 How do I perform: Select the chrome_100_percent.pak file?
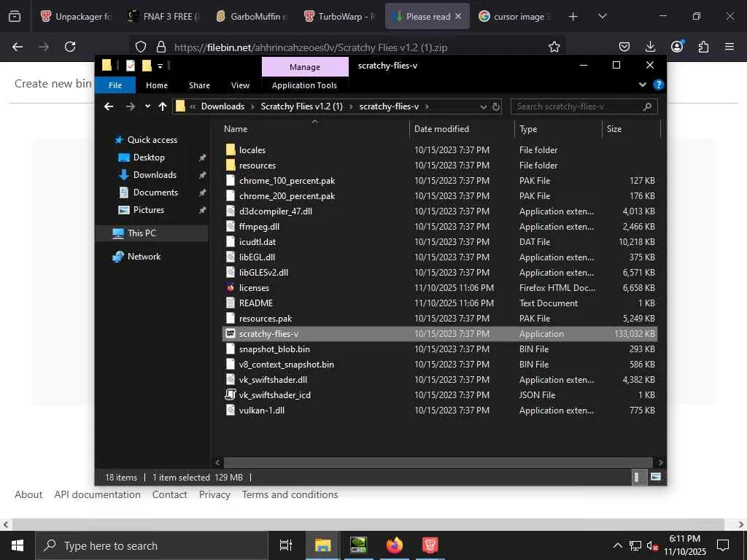pyautogui.click(x=287, y=181)
